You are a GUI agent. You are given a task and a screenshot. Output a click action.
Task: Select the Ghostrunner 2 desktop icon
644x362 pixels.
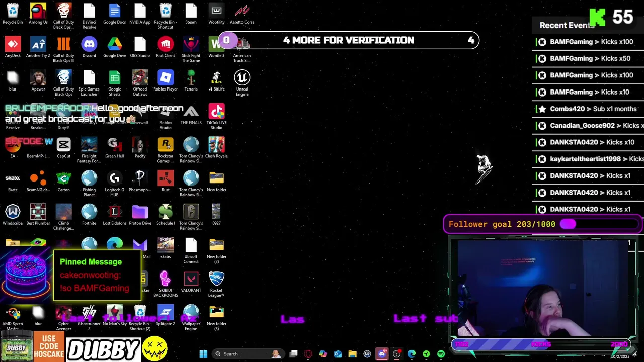tap(89, 318)
